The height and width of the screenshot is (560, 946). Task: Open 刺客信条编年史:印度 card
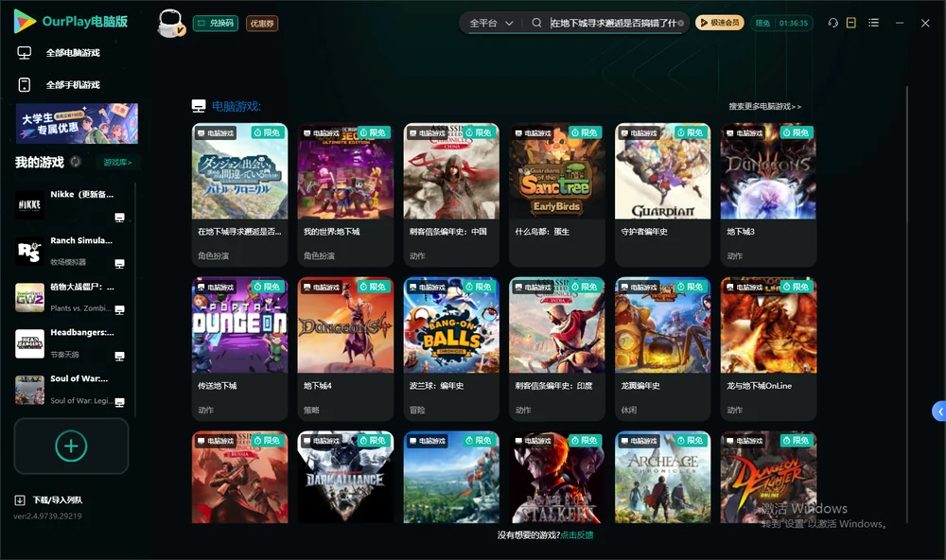(x=557, y=349)
